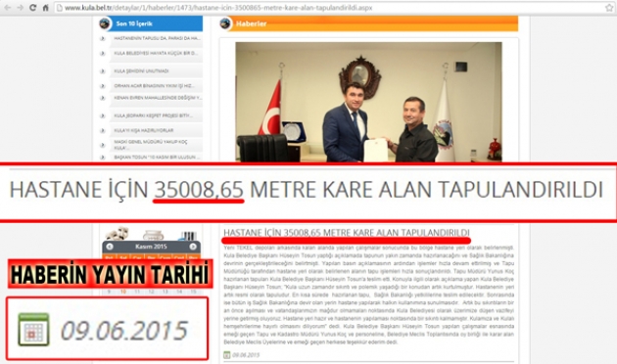Click the large calendar icon beside 09.06.2015
This screenshot has width=617, height=364.
33,330
